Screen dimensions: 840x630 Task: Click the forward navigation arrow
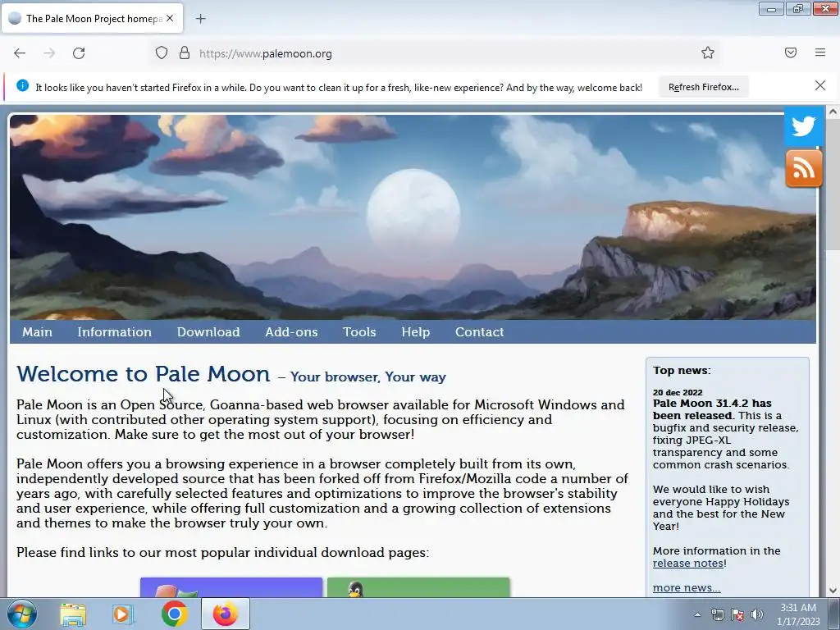coord(49,53)
